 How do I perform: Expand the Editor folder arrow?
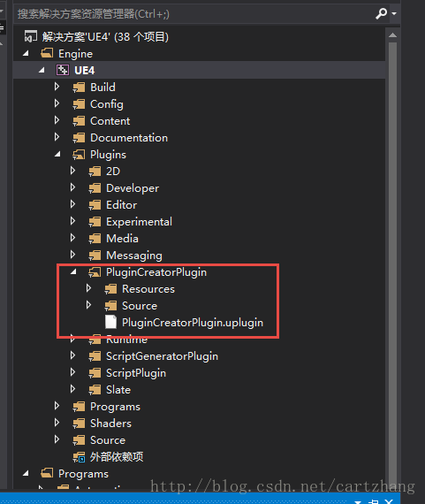pyautogui.click(x=73, y=204)
